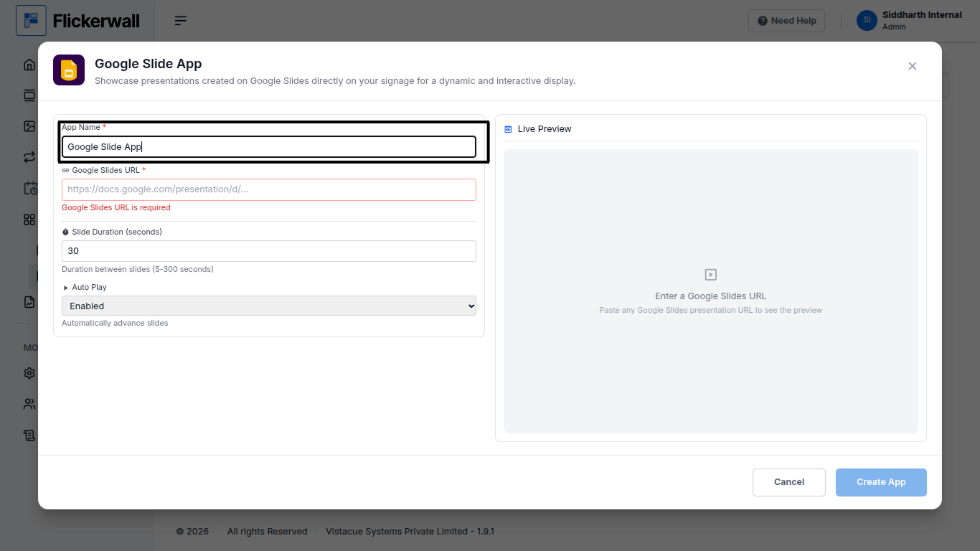This screenshot has width=980, height=551.
Task: Open the calendar schedule icon in sidebar
Action: [x=30, y=188]
